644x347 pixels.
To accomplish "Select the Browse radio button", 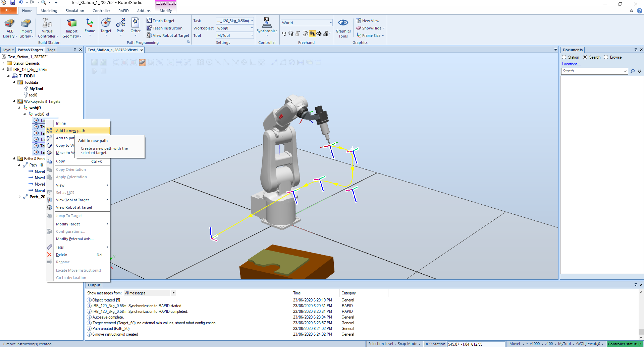I will coord(606,57).
